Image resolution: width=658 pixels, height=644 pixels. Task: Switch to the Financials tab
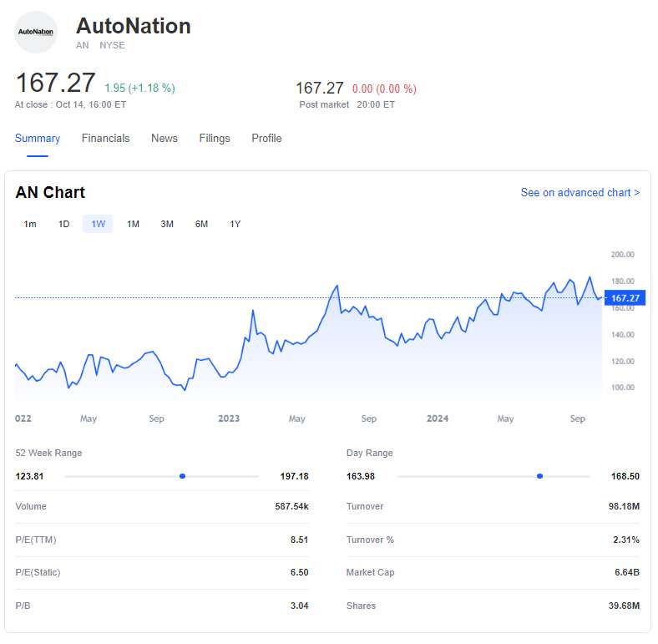105,139
